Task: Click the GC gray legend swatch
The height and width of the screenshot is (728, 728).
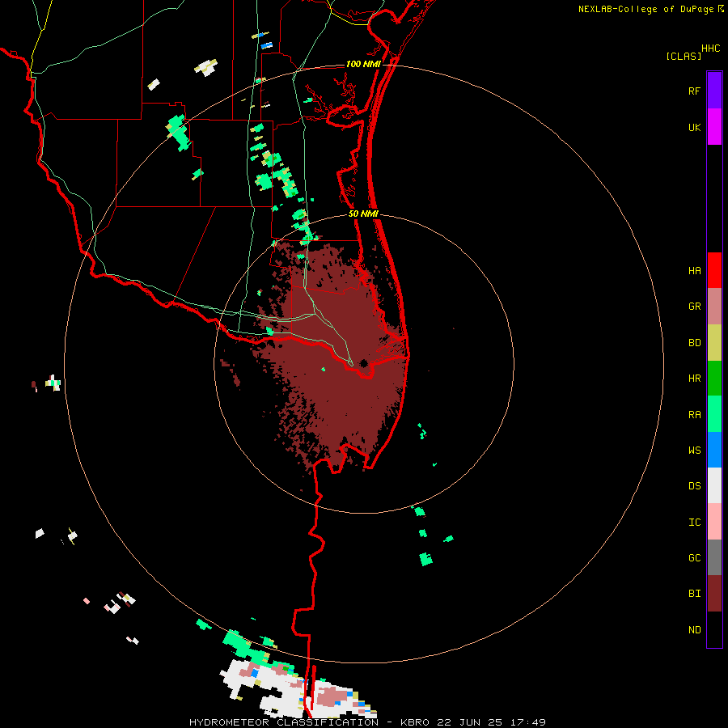Action: click(x=714, y=557)
